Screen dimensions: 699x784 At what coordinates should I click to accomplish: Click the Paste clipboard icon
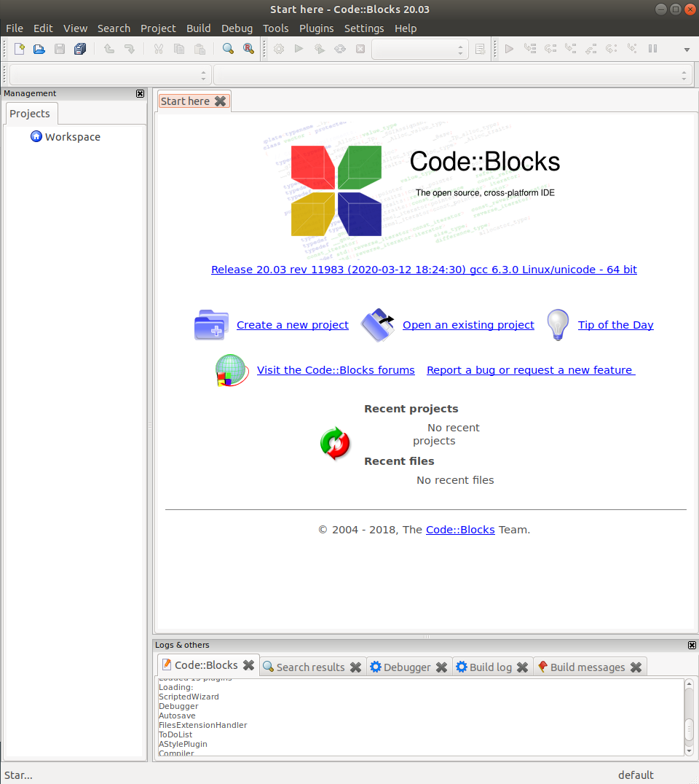tap(200, 49)
